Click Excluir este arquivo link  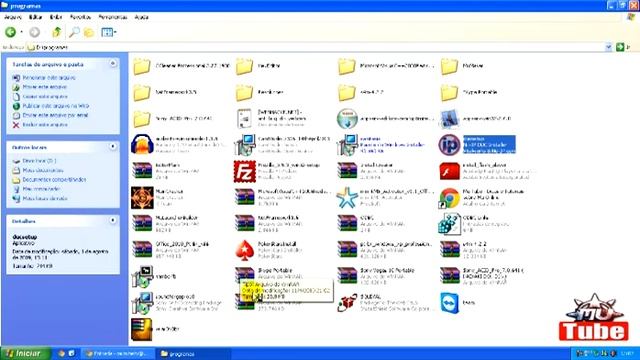(45, 124)
